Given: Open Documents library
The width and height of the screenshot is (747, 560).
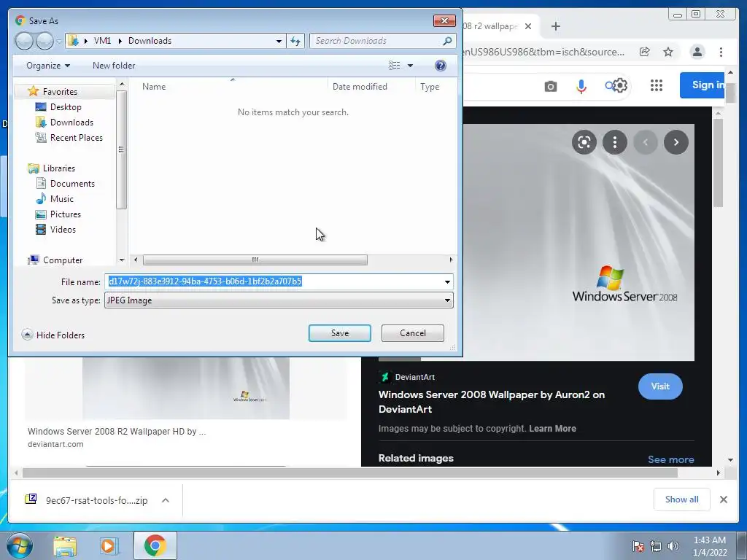Looking at the screenshot, I should (x=72, y=184).
